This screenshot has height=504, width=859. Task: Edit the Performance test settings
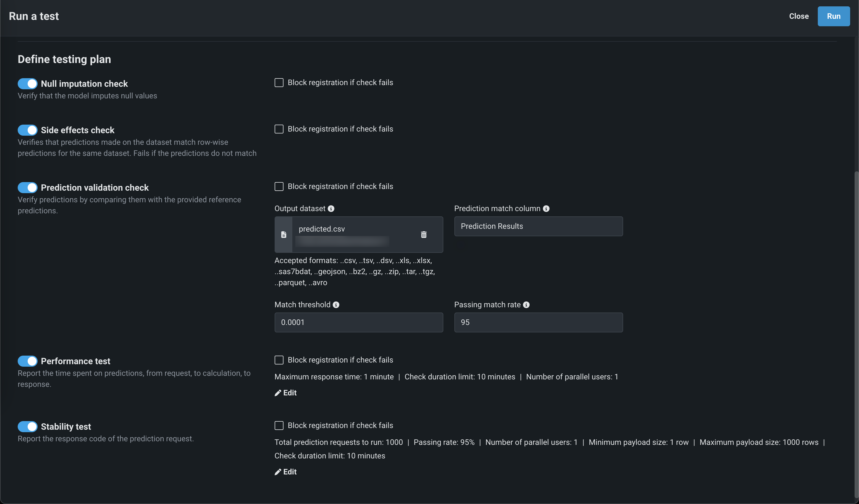(286, 393)
